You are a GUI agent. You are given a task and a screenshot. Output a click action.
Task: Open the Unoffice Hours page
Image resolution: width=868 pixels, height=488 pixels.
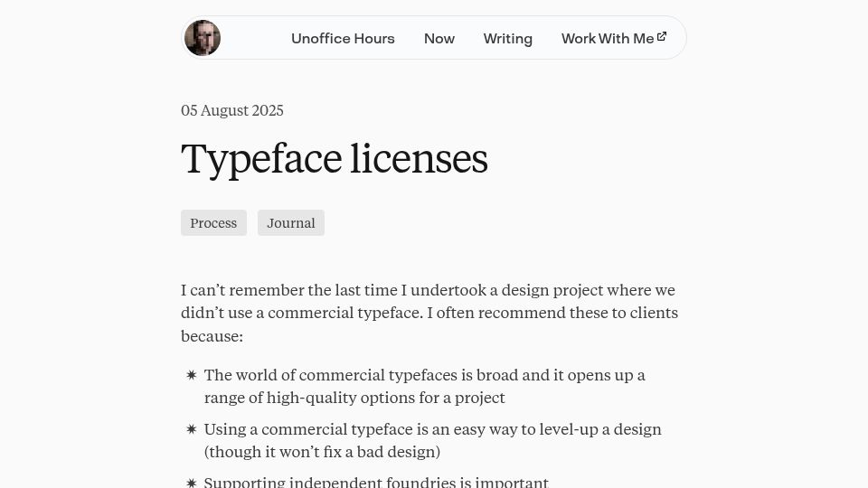click(x=343, y=39)
